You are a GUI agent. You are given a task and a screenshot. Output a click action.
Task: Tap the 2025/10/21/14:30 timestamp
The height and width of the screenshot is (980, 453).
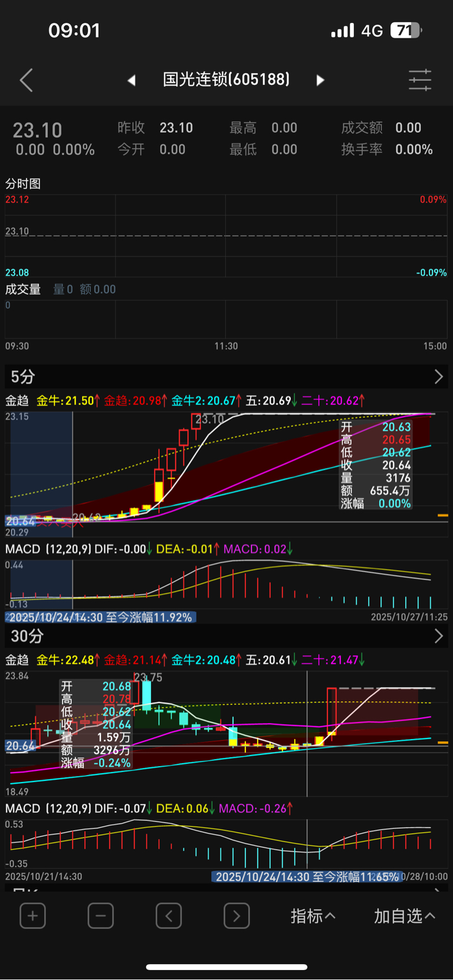[x=44, y=877]
